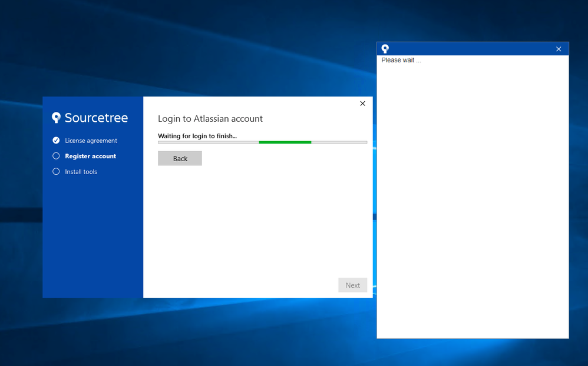Click the Back button in the installer
This screenshot has height=366, width=588.
coord(180,158)
